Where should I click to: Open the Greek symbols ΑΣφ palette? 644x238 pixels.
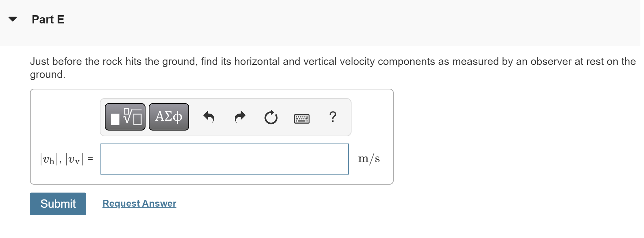[169, 117]
